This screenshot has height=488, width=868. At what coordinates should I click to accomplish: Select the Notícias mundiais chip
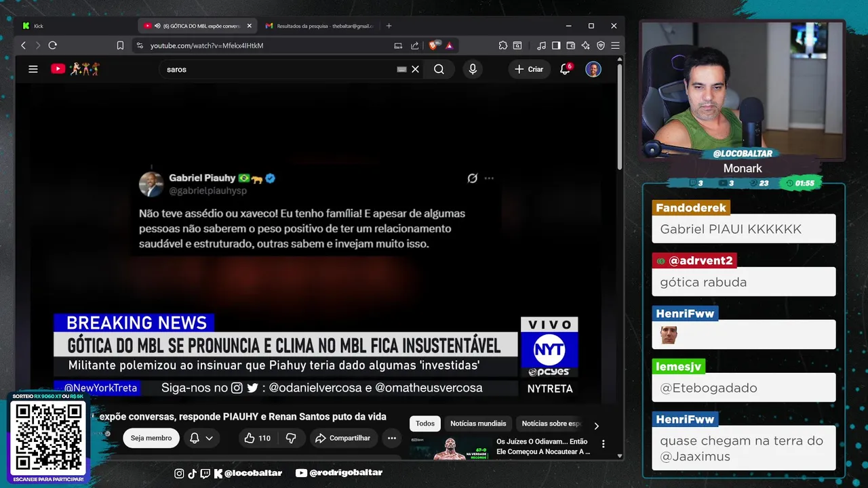tap(478, 424)
